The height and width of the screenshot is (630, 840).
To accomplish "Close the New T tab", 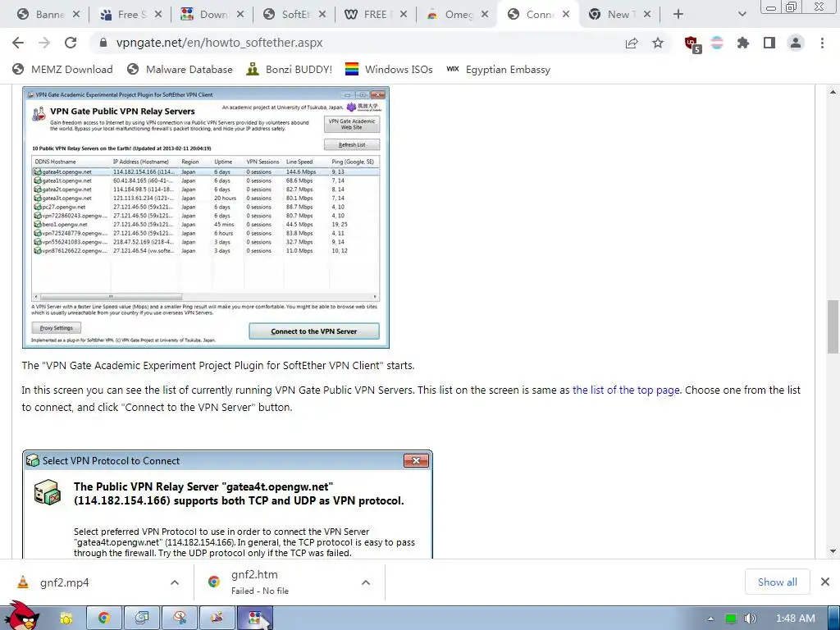I will click(647, 15).
